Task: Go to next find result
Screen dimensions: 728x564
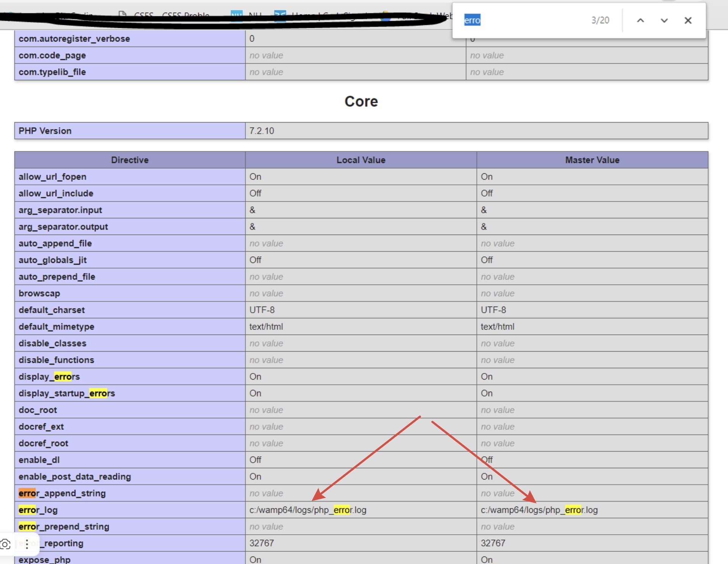Action: point(664,20)
